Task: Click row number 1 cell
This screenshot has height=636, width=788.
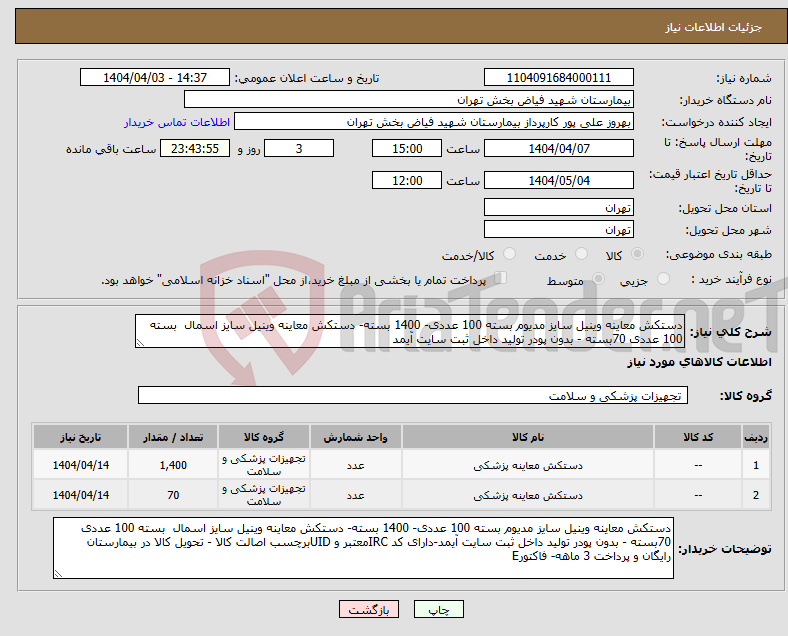Action: tap(755, 465)
